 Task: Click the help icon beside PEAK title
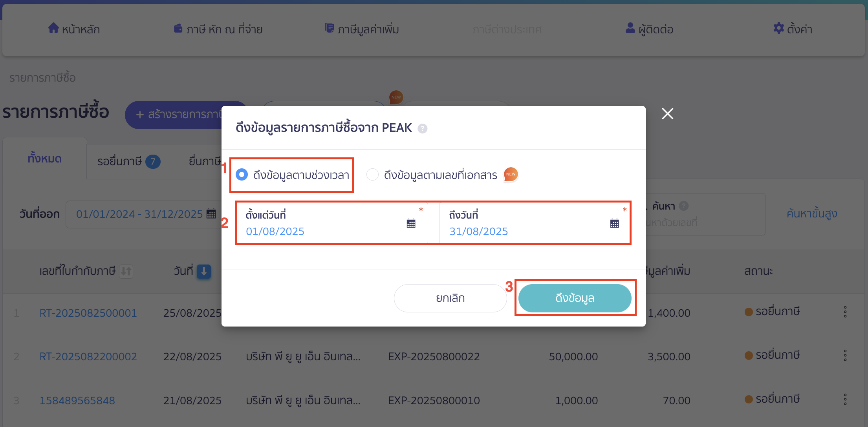423,128
